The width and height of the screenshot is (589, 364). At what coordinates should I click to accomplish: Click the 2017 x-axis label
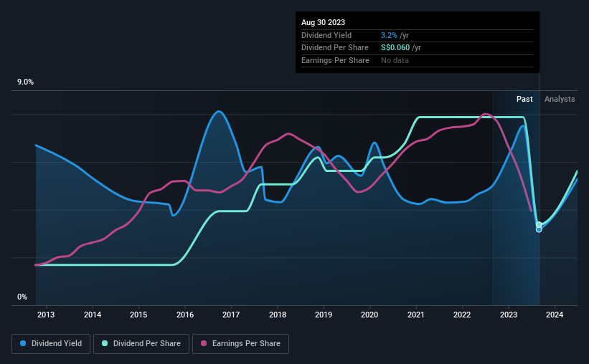(x=231, y=315)
